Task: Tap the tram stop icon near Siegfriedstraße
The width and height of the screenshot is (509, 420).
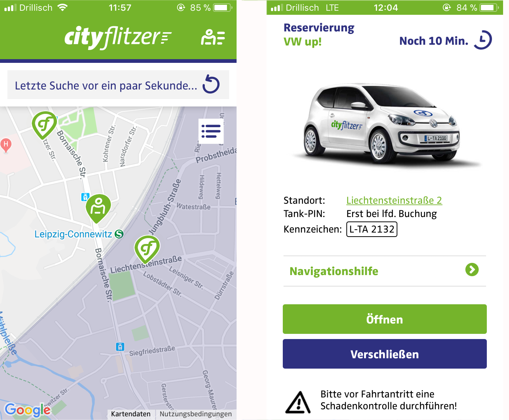Action: tap(120, 347)
